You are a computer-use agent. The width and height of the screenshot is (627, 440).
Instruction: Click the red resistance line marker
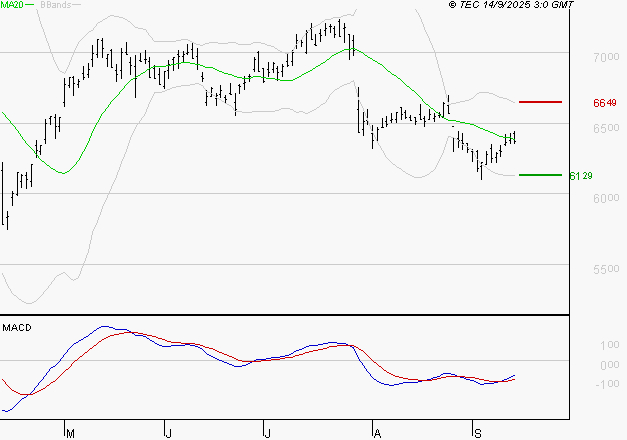click(x=541, y=102)
